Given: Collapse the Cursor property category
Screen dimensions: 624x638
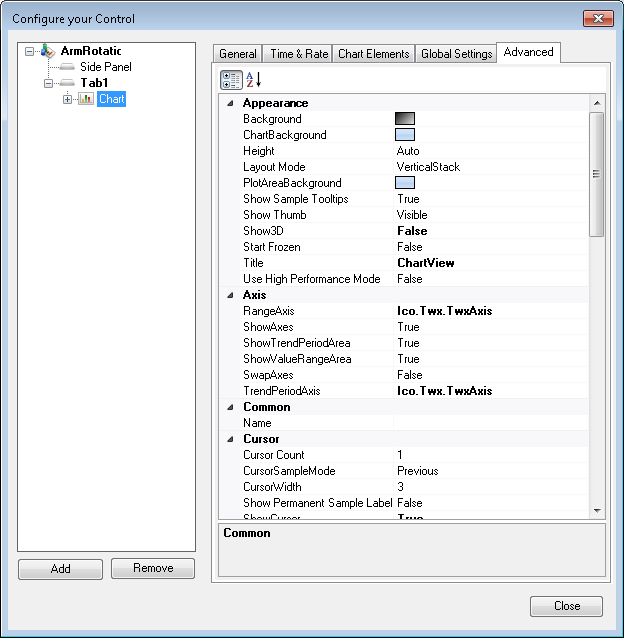Looking at the screenshot, I should click(x=231, y=439).
